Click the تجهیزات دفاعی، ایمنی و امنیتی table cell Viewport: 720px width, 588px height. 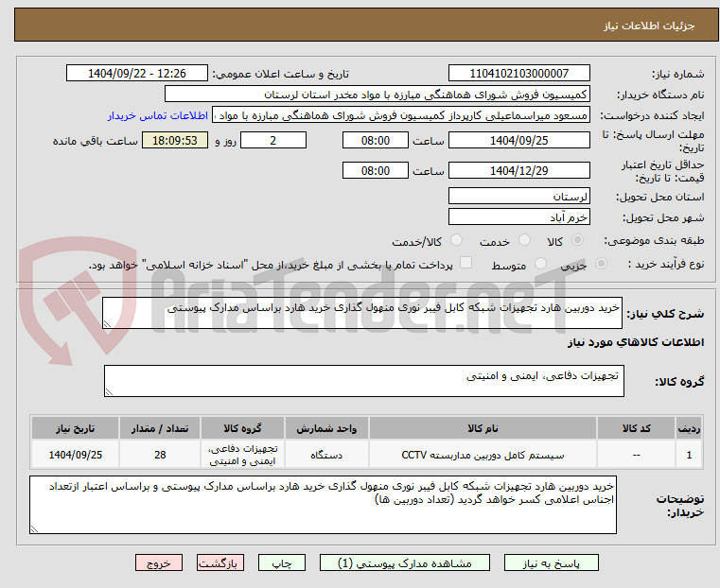[x=242, y=455]
